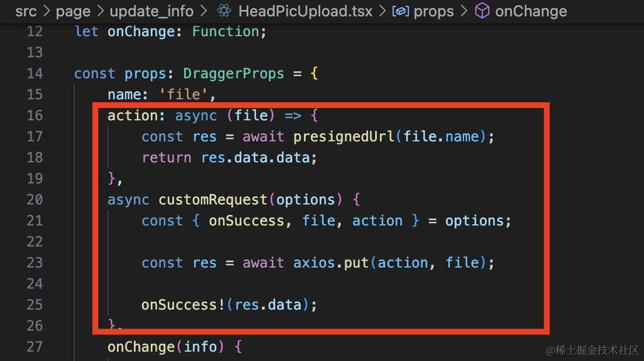The width and height of the screenshot is (644, 361).
Task: Click line number 14 in gutter
Action: 34,73
